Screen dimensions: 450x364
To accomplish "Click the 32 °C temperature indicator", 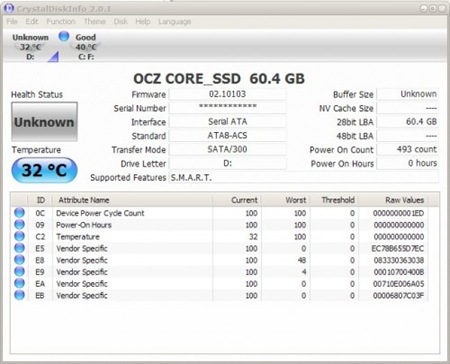I will [x=44, y=170].
